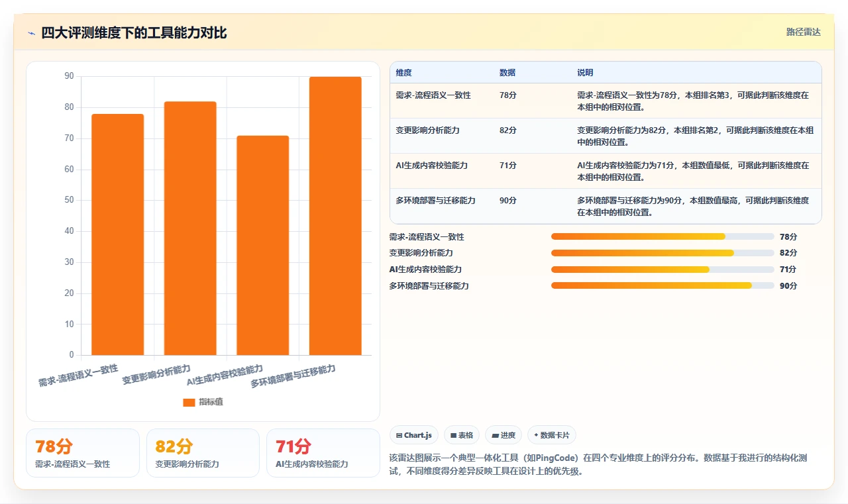Click the 变更影响分析能力 progress bar
Image resolution: width=848 pixels, height=504 pixels.
pos(662,253)
